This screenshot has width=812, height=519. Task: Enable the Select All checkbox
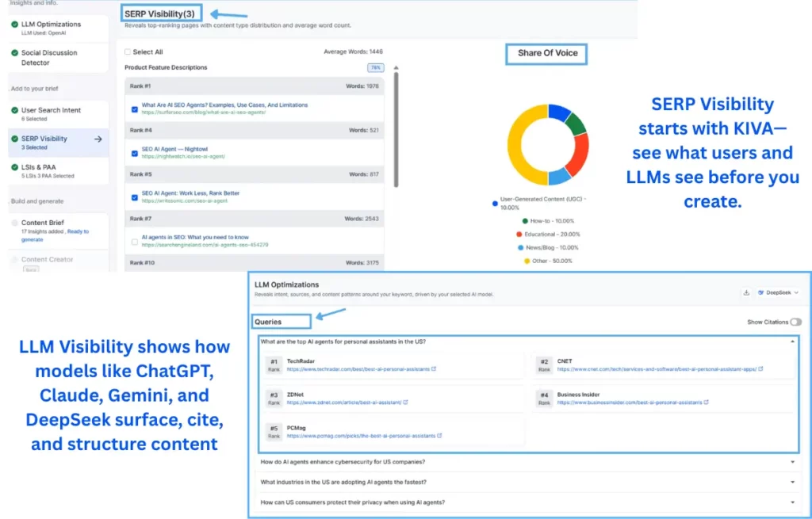point(127,52)
